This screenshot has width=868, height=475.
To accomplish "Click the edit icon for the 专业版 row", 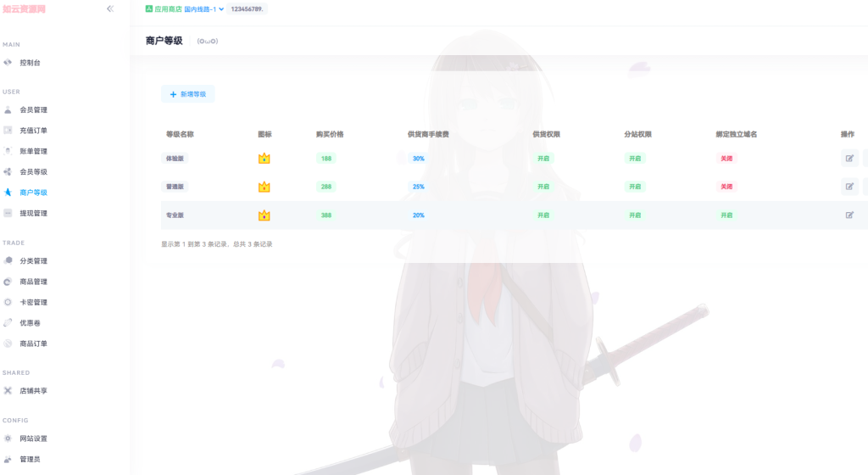I will (x=849, y=215).
